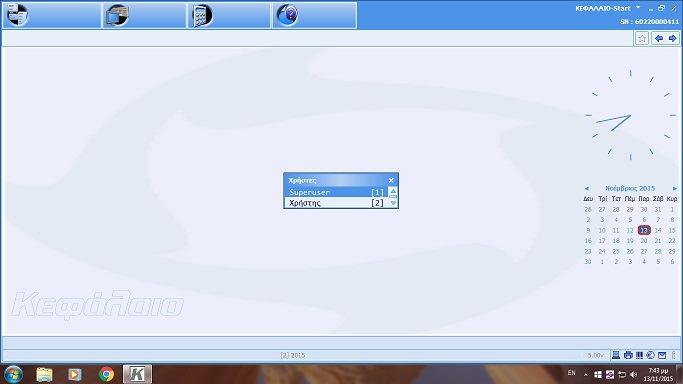Viewport: 683px width, 384px height.
Task: Select day 30 in the last calendar row
Action: tap(588, 262)
